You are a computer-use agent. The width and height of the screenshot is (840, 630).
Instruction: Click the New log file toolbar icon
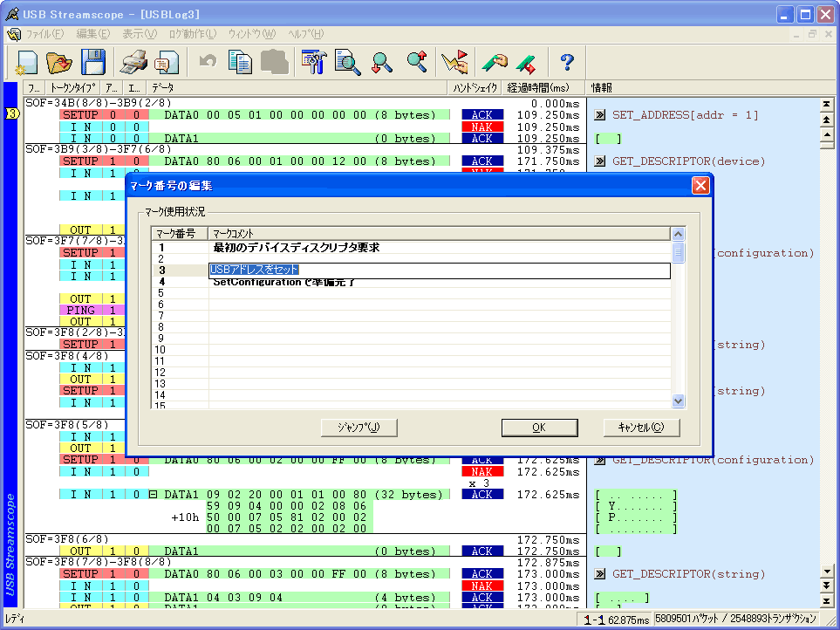tap(27, 62)
